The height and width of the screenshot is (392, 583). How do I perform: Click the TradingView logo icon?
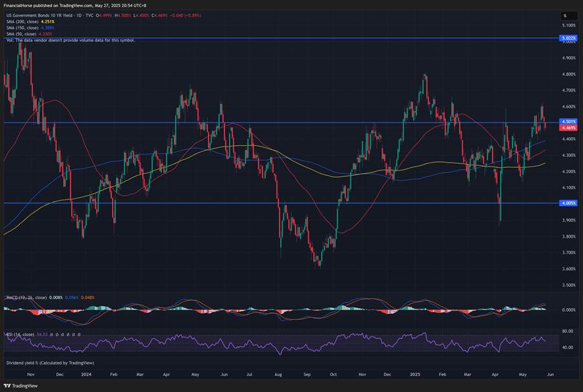[x=8, y=386]
